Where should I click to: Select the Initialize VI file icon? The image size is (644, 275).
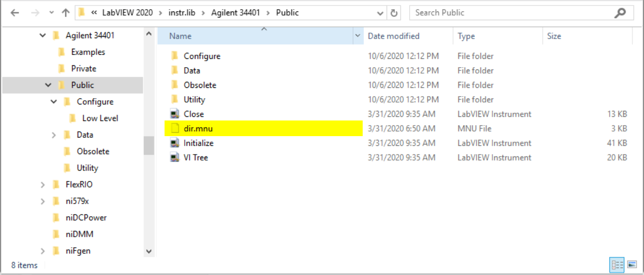tap(175, 143)
